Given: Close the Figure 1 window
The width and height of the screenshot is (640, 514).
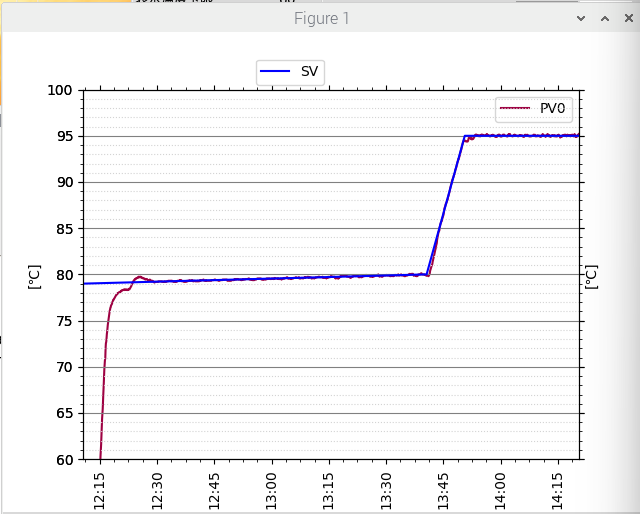Looking at the screenshot, I should pos(627,18).
